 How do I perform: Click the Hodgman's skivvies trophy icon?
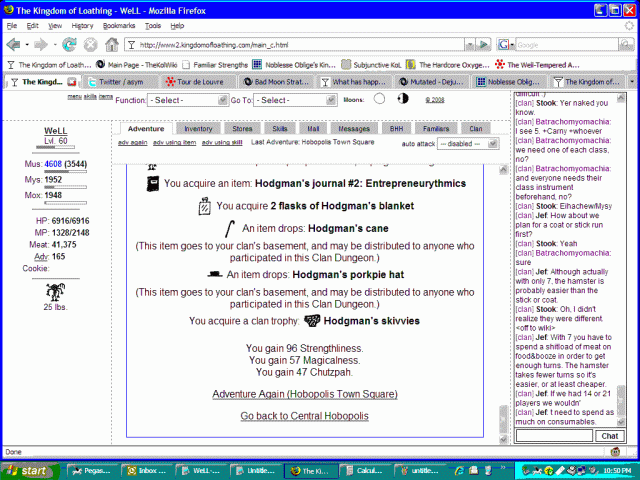(x=313, y=320)
